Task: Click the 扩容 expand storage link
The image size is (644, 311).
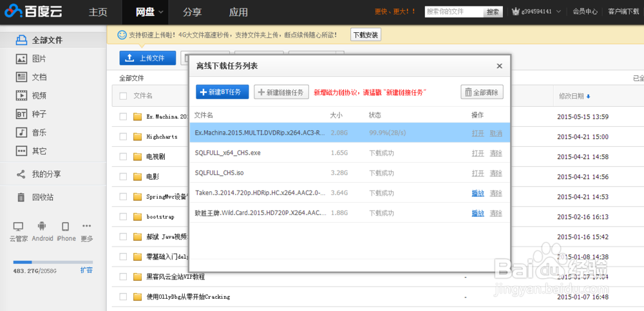Action: [x=86, y=270]
